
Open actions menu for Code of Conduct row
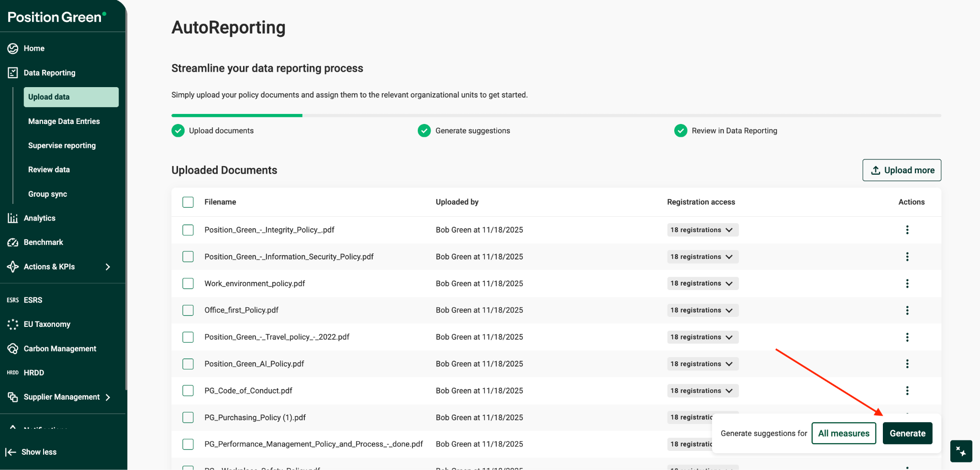click(x=907, y=391)
